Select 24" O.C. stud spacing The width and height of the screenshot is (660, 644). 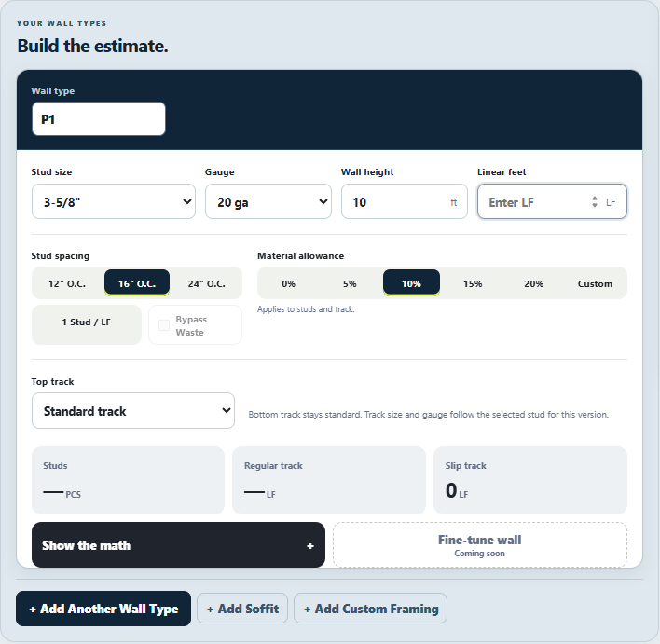coord(206,283)
